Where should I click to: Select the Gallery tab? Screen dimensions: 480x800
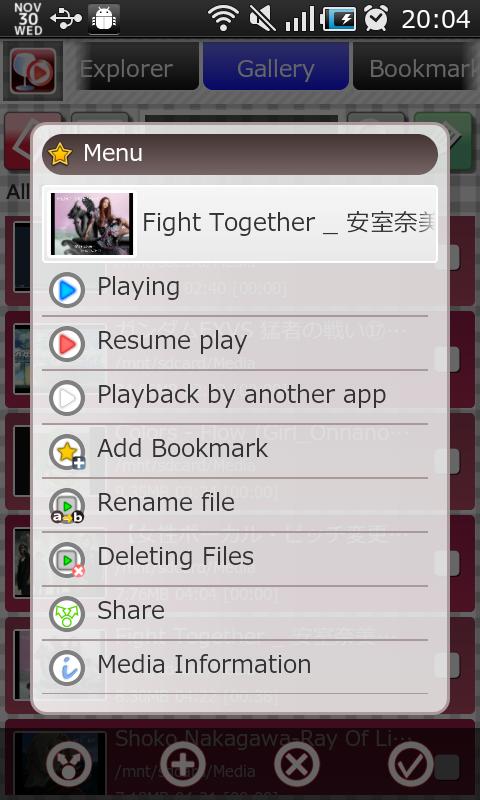pos(276,66)
